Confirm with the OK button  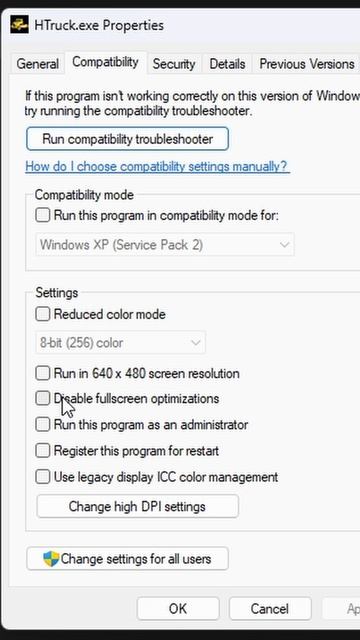[x=178, y=609]
